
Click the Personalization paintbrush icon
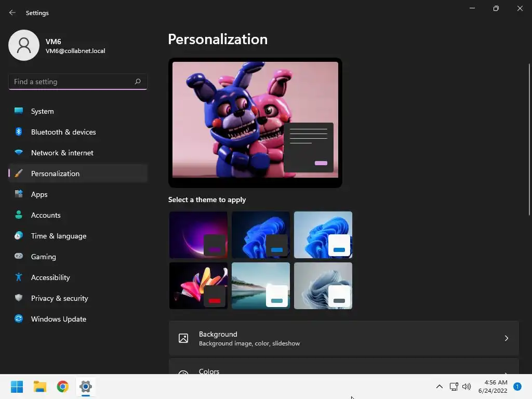[x=19, y=174]
